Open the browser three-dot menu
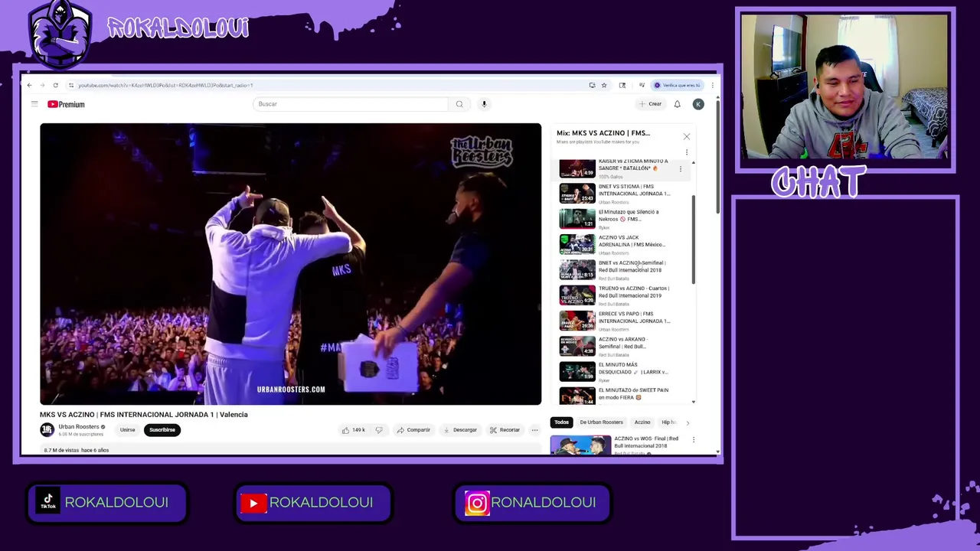 (x=712, y=85)
